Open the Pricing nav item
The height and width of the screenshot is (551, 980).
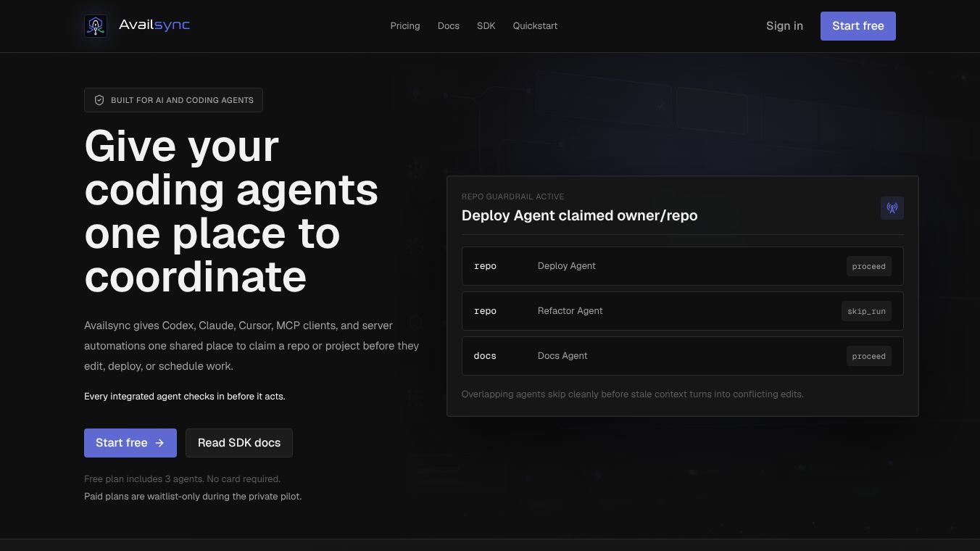click(x=405, y=26)
